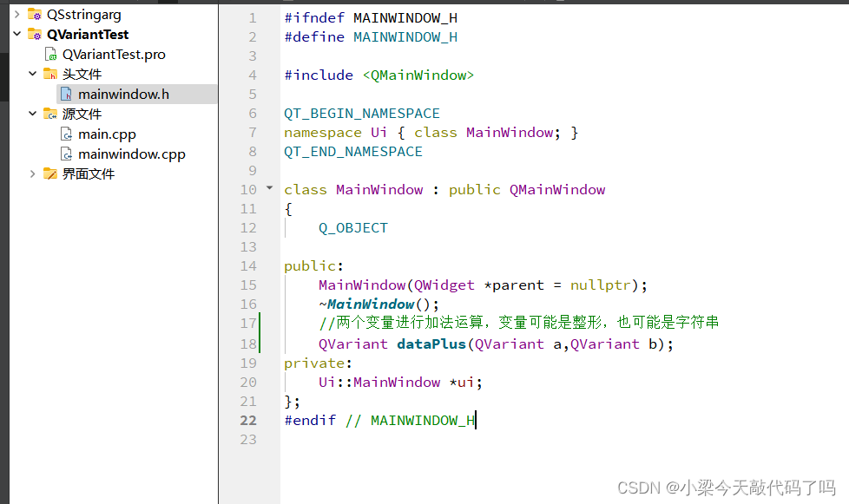Select main.cpp in the project tree

click(x=106, y=134)
